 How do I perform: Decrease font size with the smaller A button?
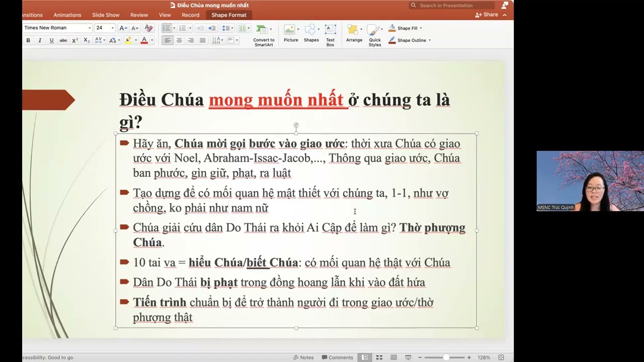click(x=135, y=28)
